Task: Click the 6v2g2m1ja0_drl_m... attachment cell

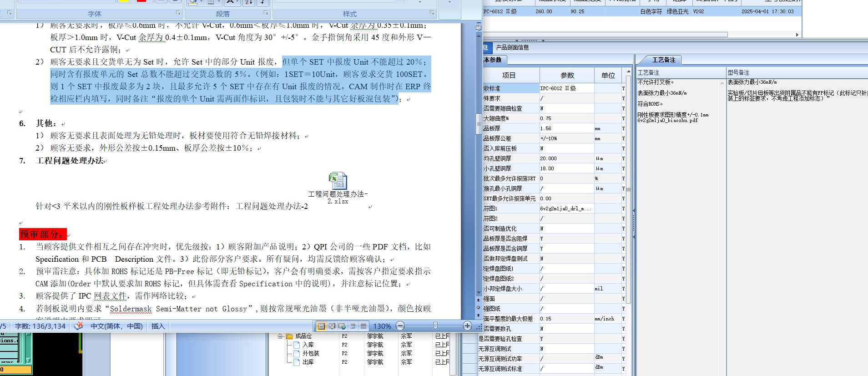Action: [567, 208]
